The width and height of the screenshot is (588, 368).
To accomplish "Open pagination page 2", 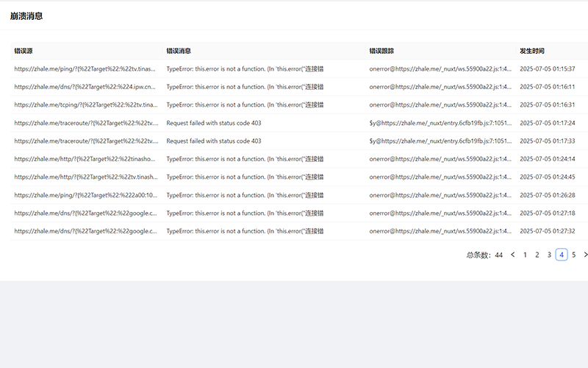I will click(x=537, y=255).
